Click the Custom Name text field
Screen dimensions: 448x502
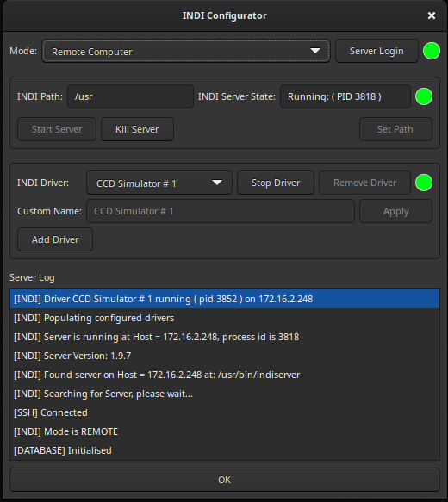point(221,211)
